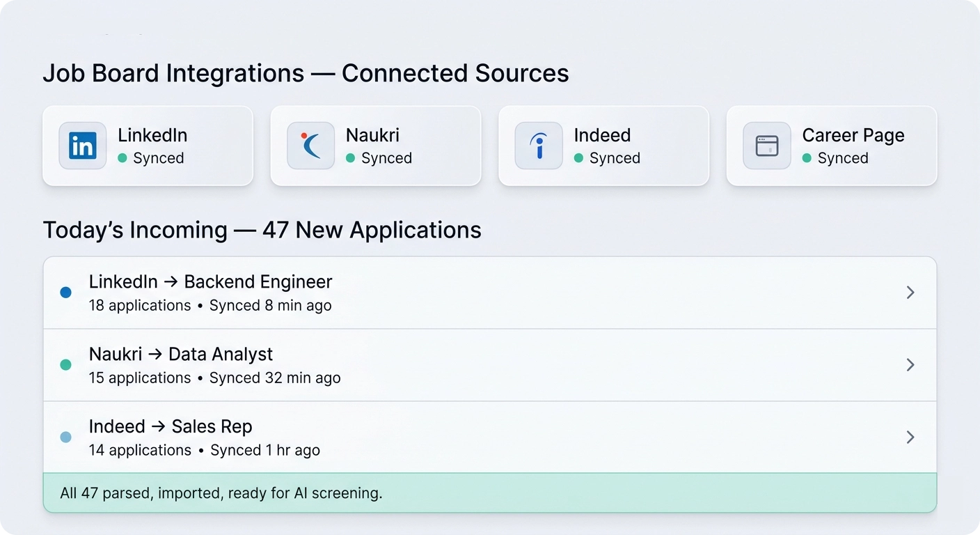Select the Career Page card title
The image size is (980, 535).
(853, 135)
